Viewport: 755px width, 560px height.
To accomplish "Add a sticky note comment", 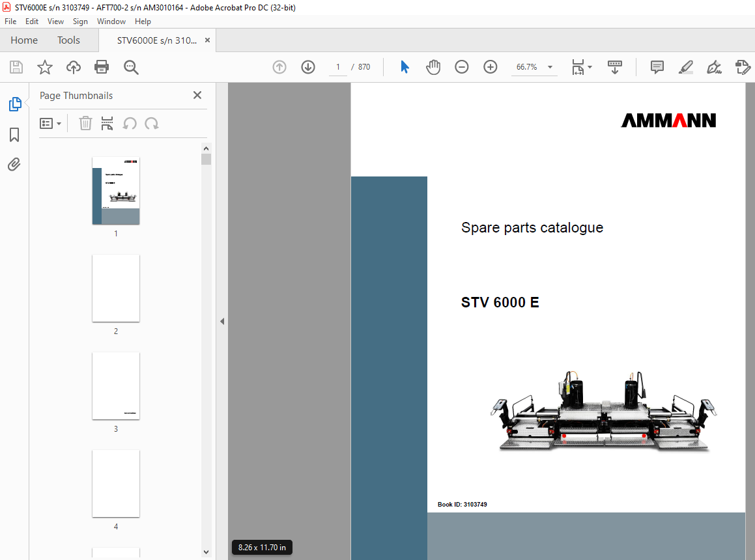I will pyautogui.click(x=657, y=67).
